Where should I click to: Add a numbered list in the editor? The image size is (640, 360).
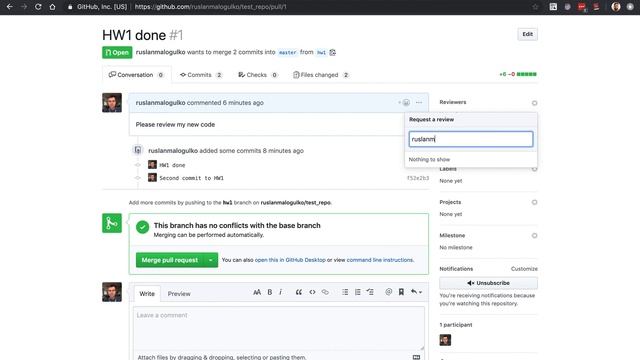coord(358,292)
